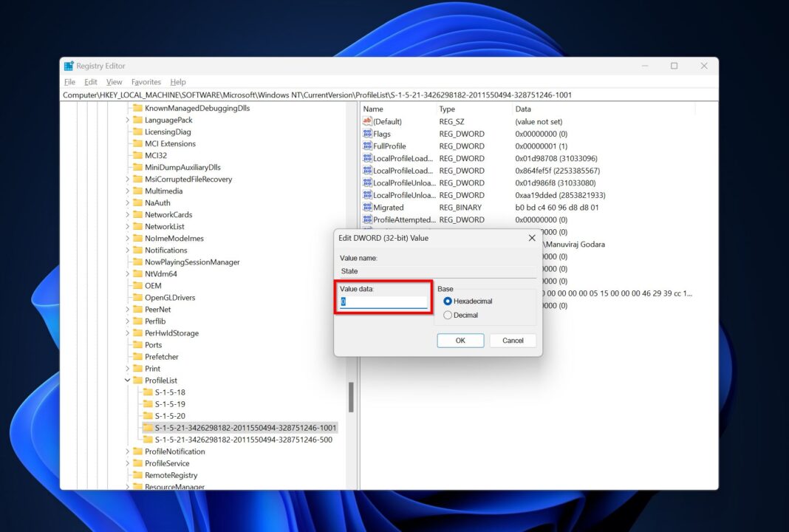
Task: Select the Decimal base option
Action: tap(449, 315)
